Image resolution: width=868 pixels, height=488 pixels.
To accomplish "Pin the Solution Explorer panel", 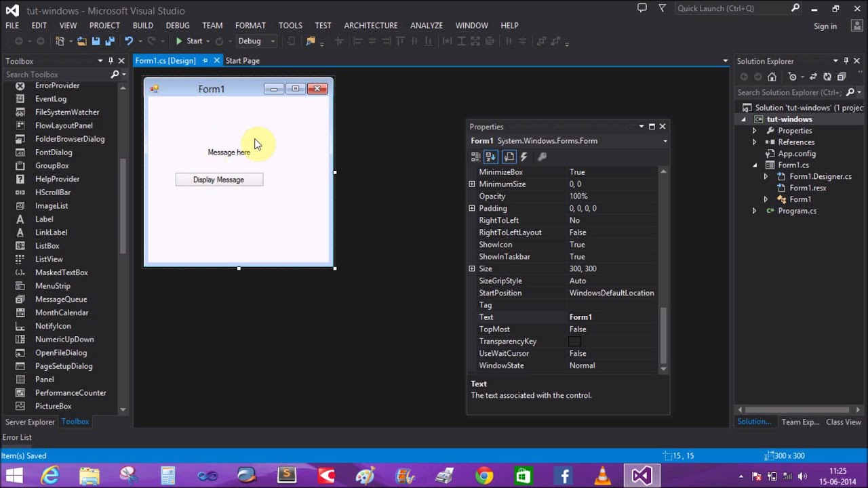I will click(x=846, y=61).
